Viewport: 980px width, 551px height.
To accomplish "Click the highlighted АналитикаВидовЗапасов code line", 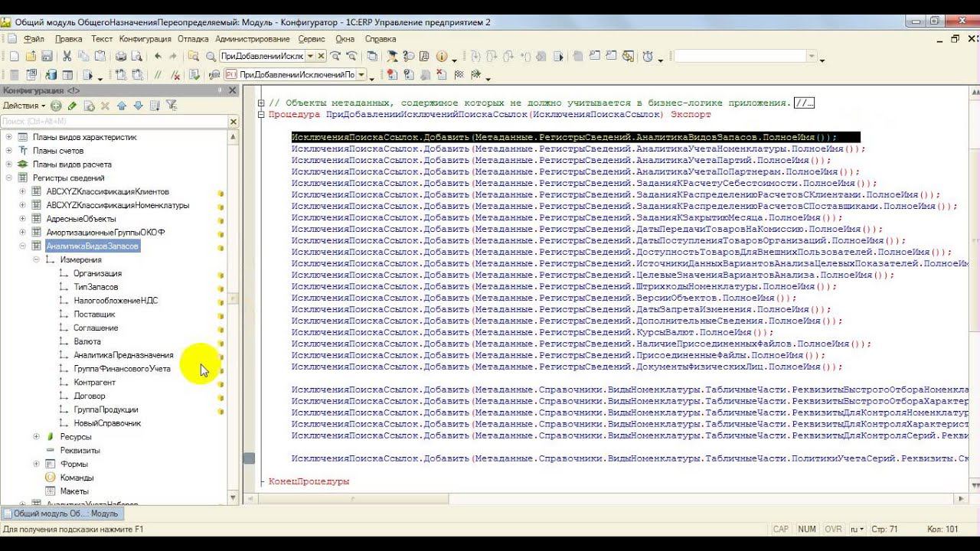I will click(x=576, y=138).
